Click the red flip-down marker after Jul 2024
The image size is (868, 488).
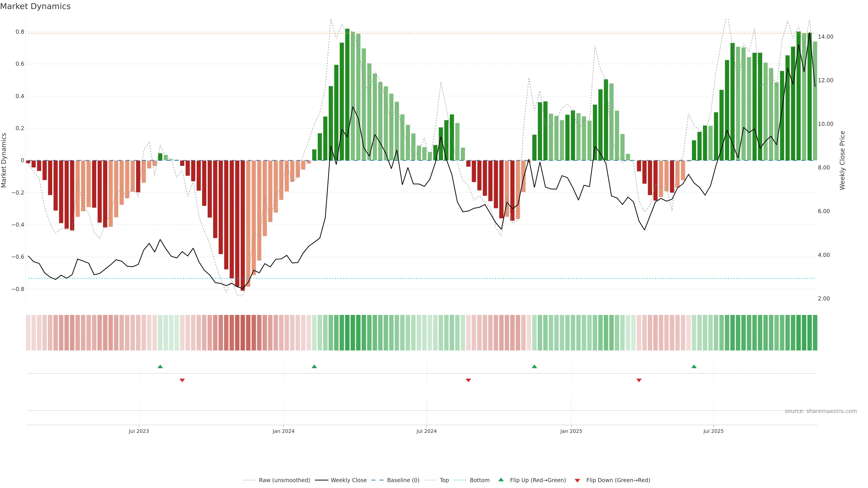(468, 380)
